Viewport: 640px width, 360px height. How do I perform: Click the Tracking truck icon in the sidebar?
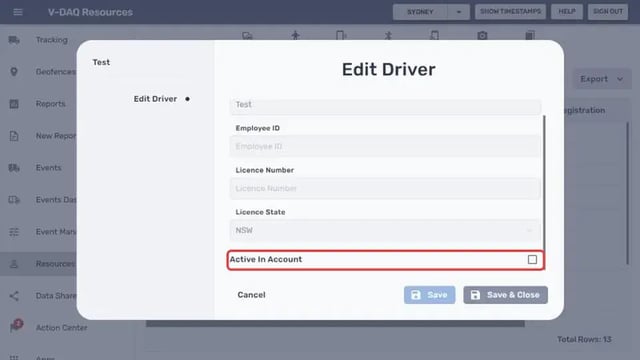point(14,40)
